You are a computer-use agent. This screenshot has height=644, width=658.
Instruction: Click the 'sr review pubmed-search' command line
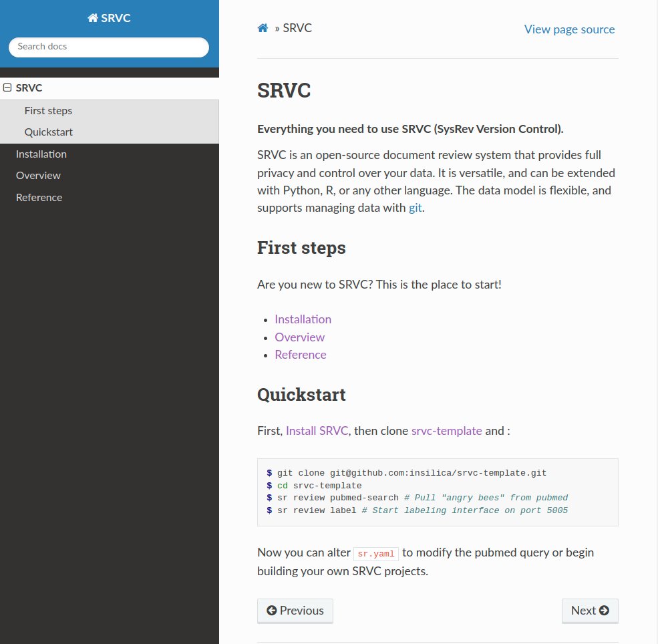click(x=417, y=498)
